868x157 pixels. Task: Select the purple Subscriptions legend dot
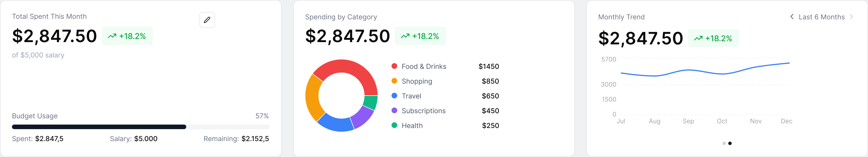tap(394, 111)
